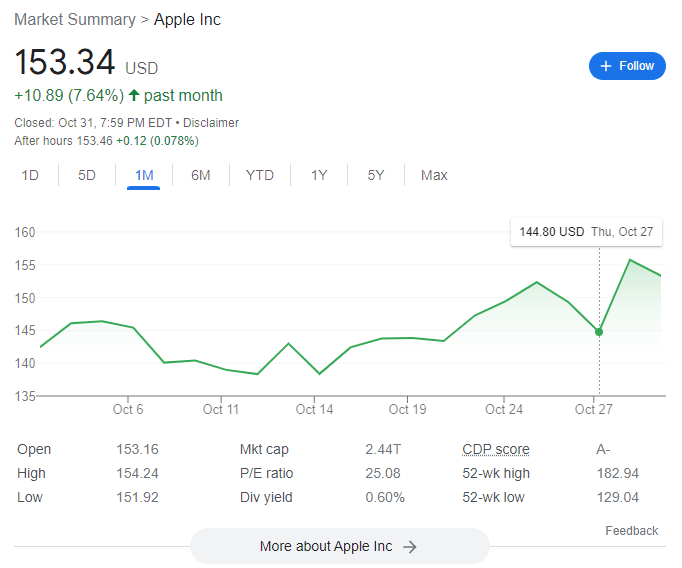Switch to the YTD chart tab

pyautogui.click(x=260, y=175)
